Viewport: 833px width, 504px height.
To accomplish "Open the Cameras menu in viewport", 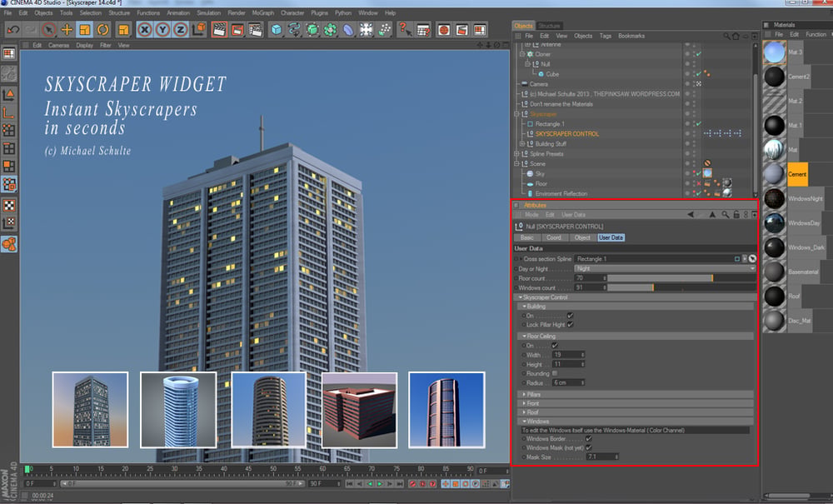I will tap(58, 45).
